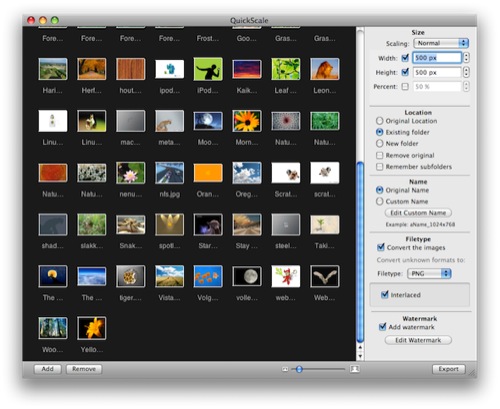This screenshot has width=500, height=409.
Task: Select the nfs.jpg thumbnail
Action: click(x=169, y=173)
